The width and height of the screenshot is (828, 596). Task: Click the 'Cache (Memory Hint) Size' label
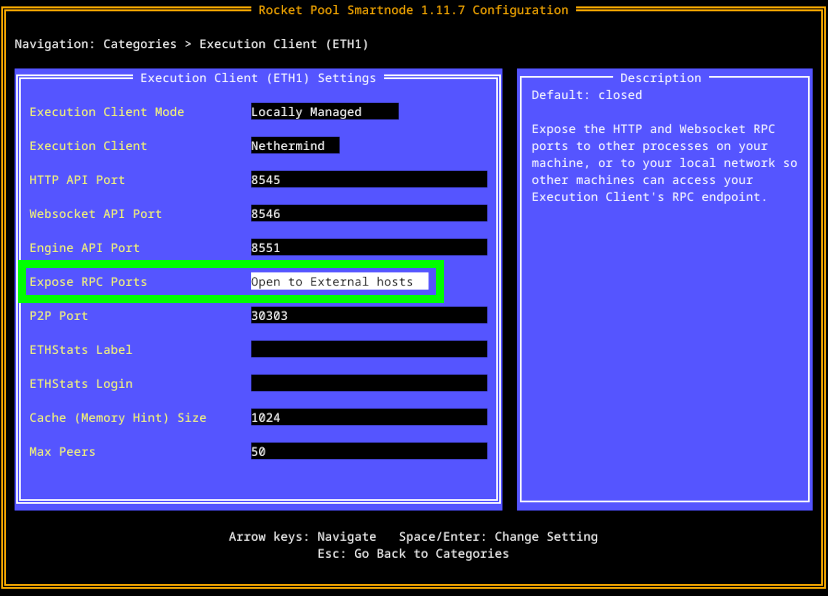(118, 418)
